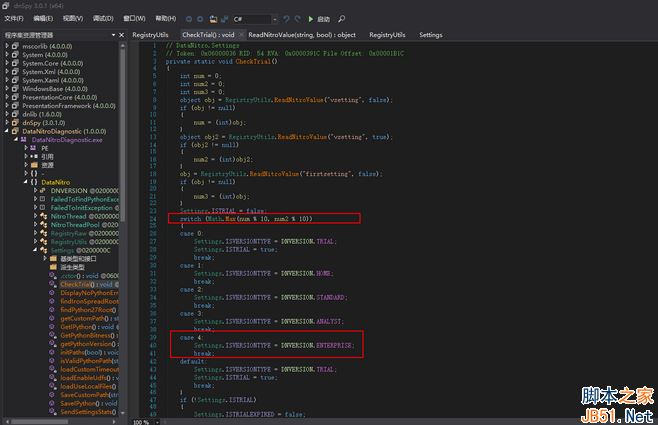Image resolution: width=658 pixels, height=425 pixels.
Task: Select the WindowsBase (4.0.0.0) assembly
Action: pyautogui.click(x=55, y=89)
